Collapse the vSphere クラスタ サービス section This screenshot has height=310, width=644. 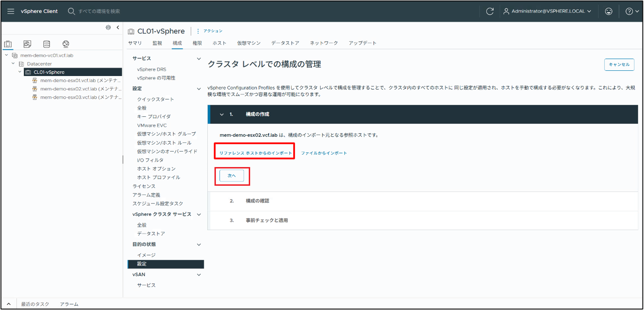(199, 214)
